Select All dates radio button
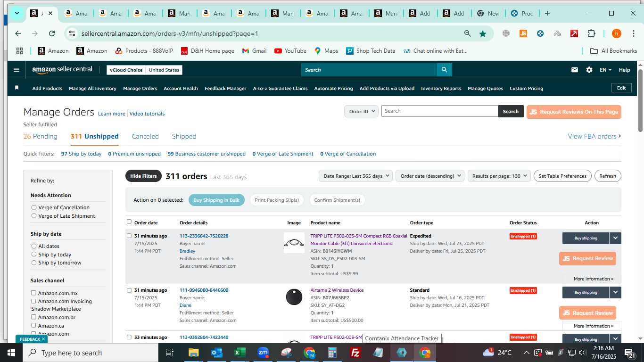644x362 pixels. 34,246
